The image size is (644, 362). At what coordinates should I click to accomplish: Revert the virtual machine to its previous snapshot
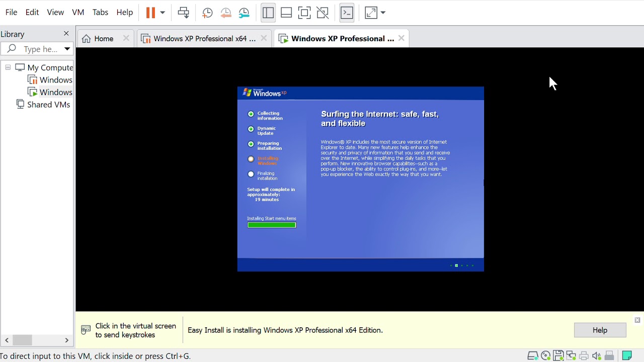tap(226, 13)
